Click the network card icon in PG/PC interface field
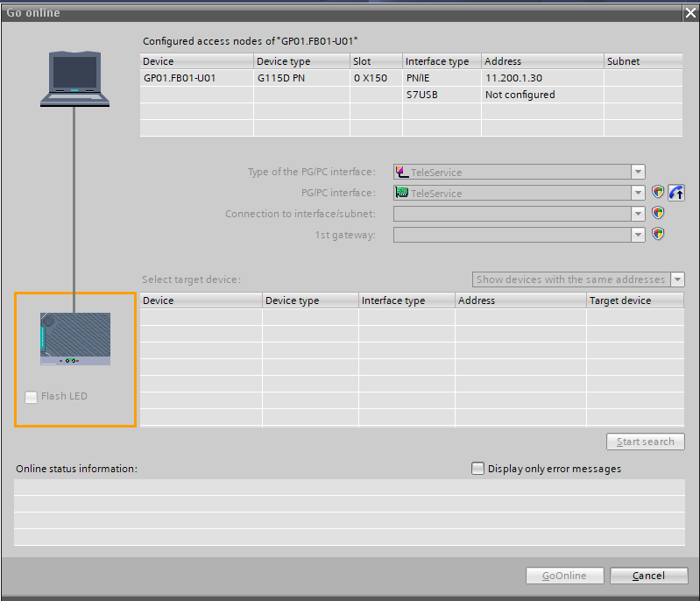Image resolution: width=700 pixels, height=601 pixels. 402,193
